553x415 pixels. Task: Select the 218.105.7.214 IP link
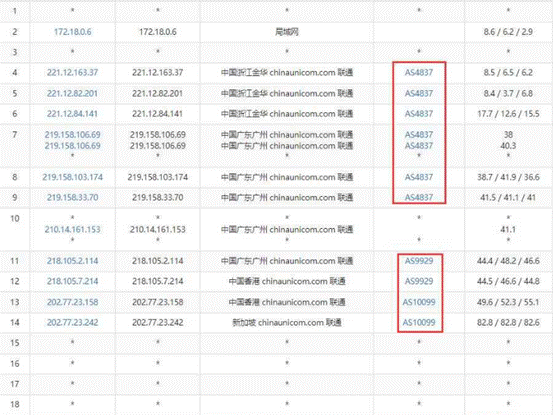pos(72,281)
